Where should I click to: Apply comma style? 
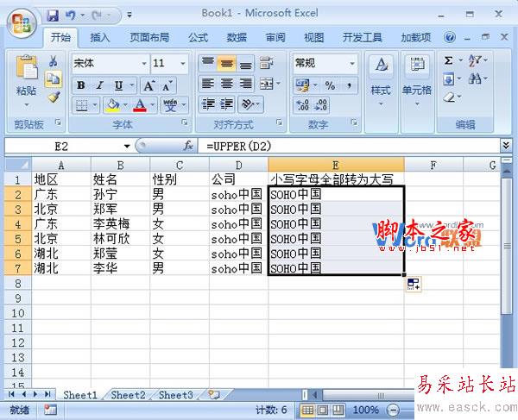pos(349,85)
